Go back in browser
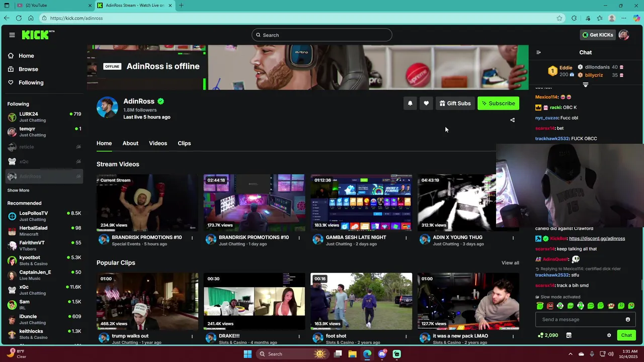The width and height of the screenshot is (644, 362). pyautogui.click(x=7, y=18)
